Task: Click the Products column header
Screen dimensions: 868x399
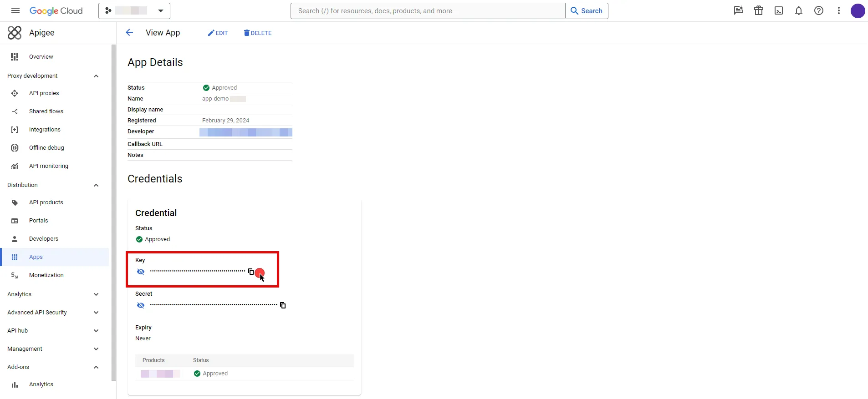Action: click(153, 360)
